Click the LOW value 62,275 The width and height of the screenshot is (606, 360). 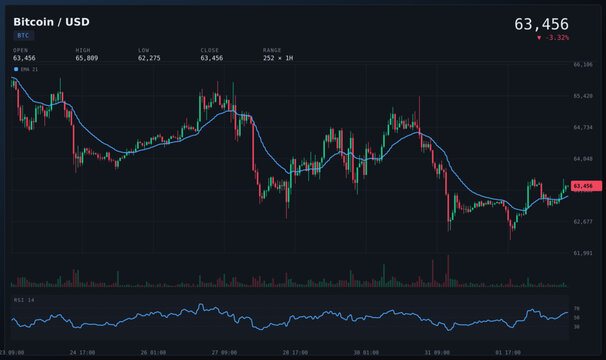coord(149,58)
